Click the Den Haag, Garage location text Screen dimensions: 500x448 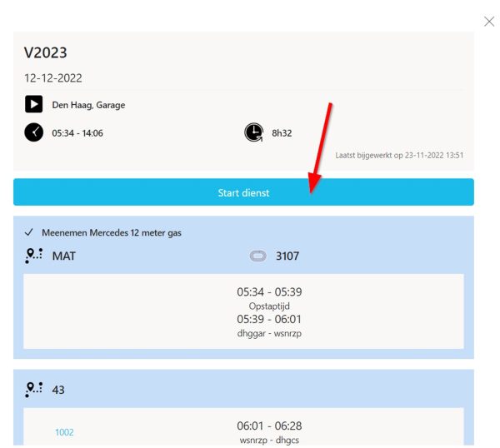[x=88, y=105]
